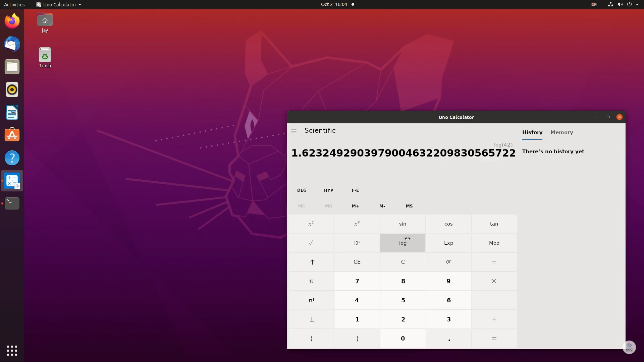Screen dimensions: 644x362
Task: Open the hamburger navigation menu
Action: point(294,131)
